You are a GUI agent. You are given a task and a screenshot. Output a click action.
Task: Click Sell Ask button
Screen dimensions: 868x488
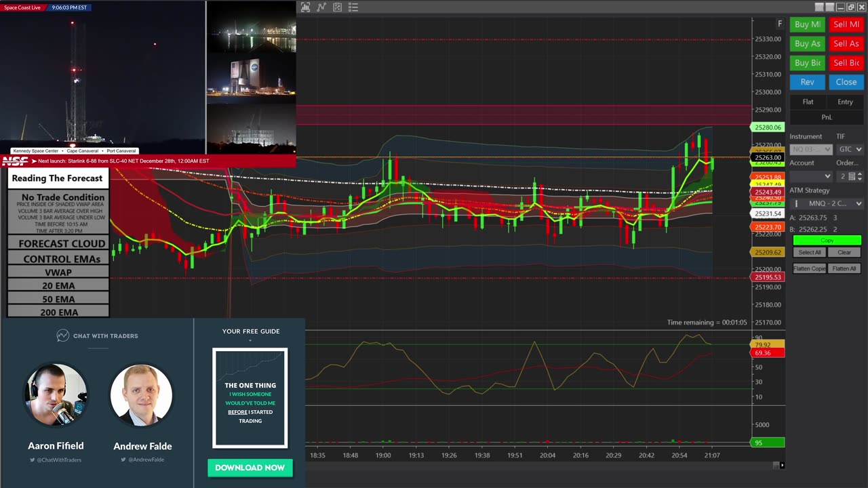click(x=846, y=43)
